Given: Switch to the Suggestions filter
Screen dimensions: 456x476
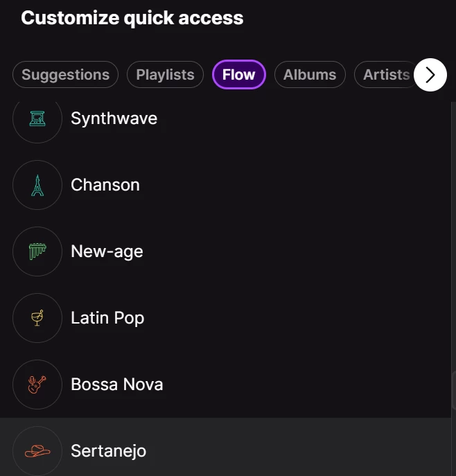Looking at the screenshot, I should [x=65, y=75].
